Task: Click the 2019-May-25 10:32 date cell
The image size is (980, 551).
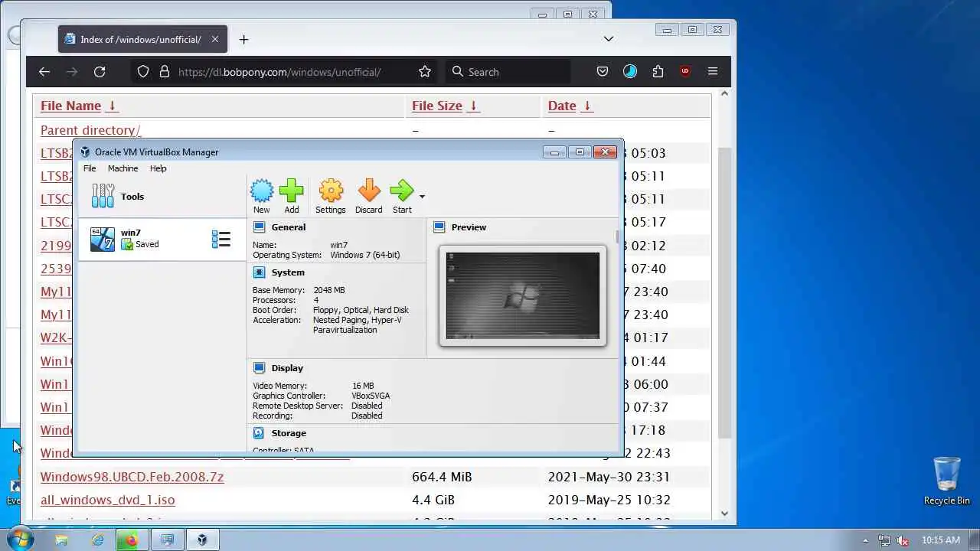Action: pos(609,500)
